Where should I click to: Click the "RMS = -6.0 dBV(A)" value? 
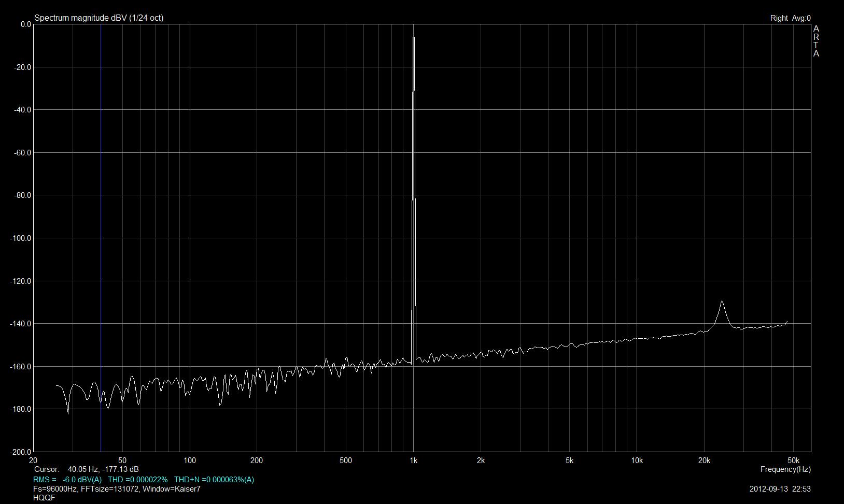[x=67, y=480]
